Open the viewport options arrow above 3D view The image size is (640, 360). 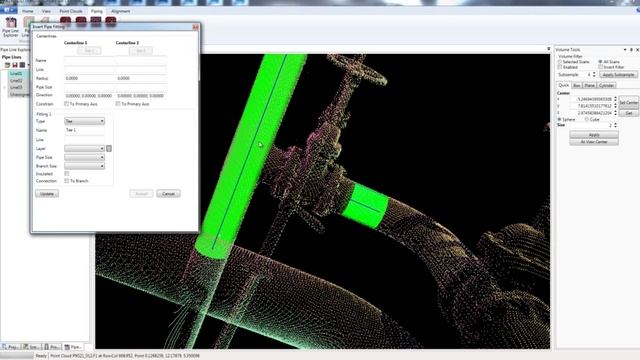pyautogui.click(x=549, y=49)
